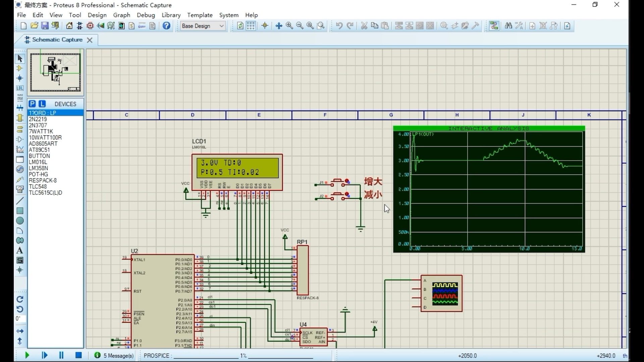Open the Debug menu
Viewport: 644px width, 362px height.
click(146, 15)
